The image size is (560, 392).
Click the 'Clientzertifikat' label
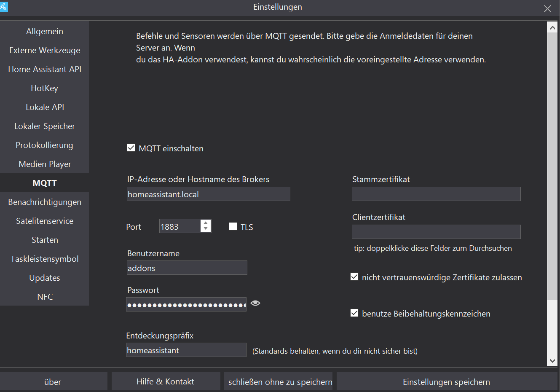(379, 217)
